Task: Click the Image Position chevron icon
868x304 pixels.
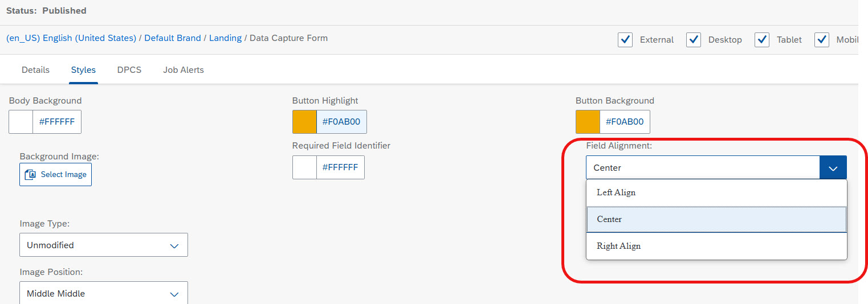Action: point(174,294)
